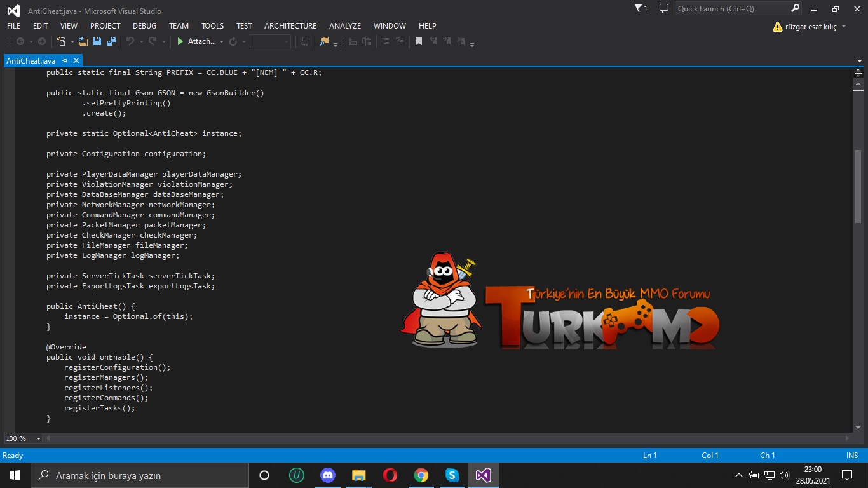Open the WINDOW menu
868x488 pixels.
point(390,26)
